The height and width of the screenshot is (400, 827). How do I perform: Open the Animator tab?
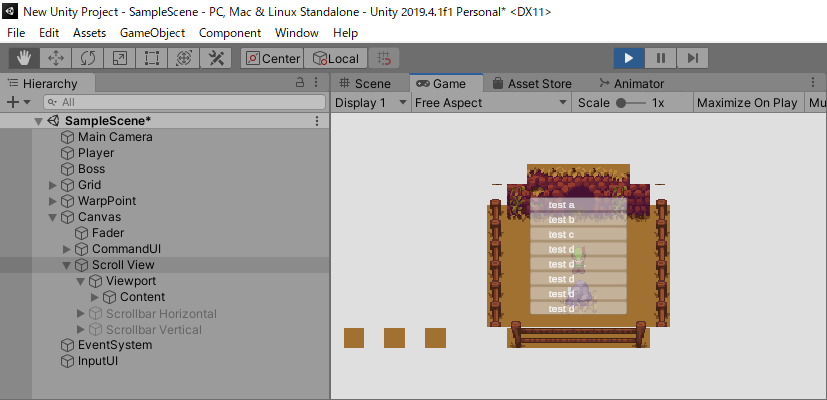click(x=632, y=83)
